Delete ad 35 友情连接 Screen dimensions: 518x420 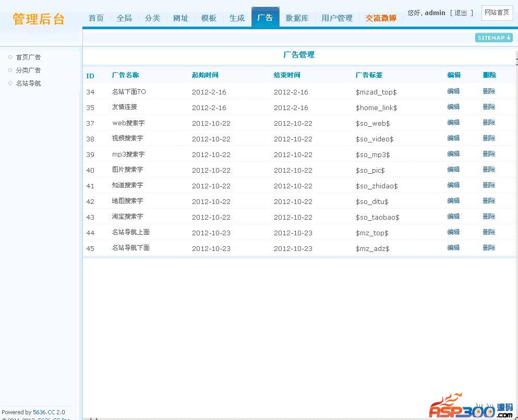click(x=489, y=107)
